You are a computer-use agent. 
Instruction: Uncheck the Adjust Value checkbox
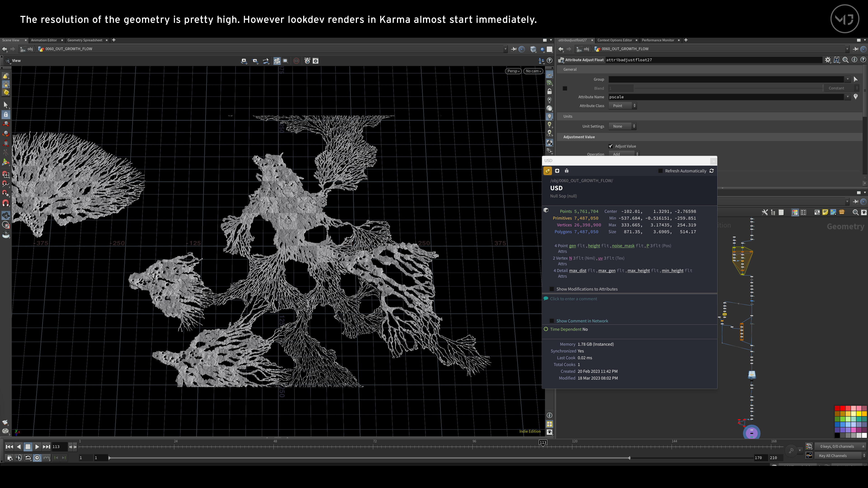(x=611, y=146)
